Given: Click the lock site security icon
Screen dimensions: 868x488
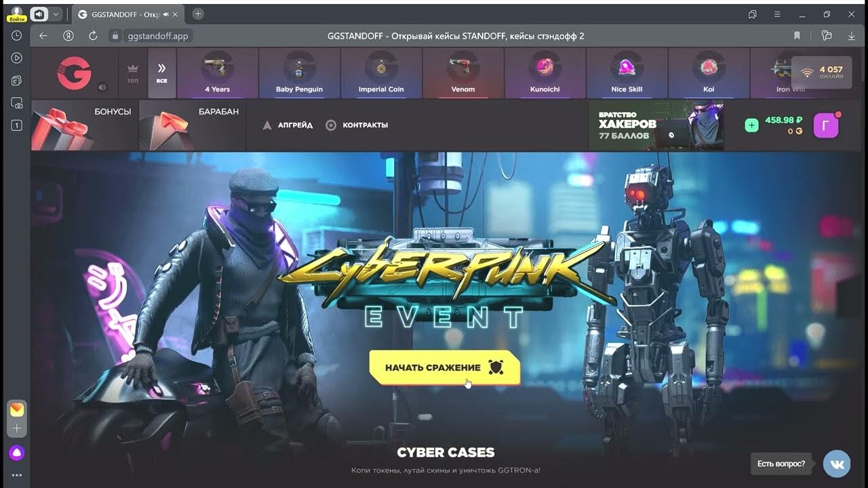Looking at the screenshot, I should pos(115,36).
